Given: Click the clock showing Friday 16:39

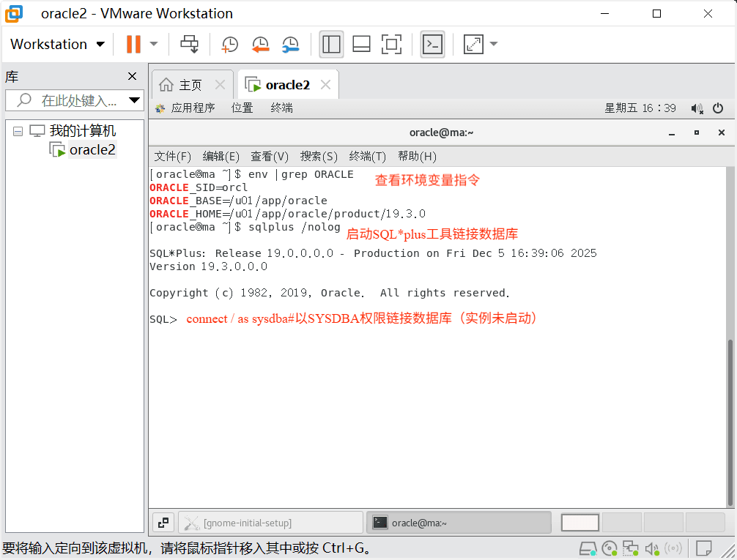Looking at the screenshot, I should pyautogui.click(x=640, y=108).
